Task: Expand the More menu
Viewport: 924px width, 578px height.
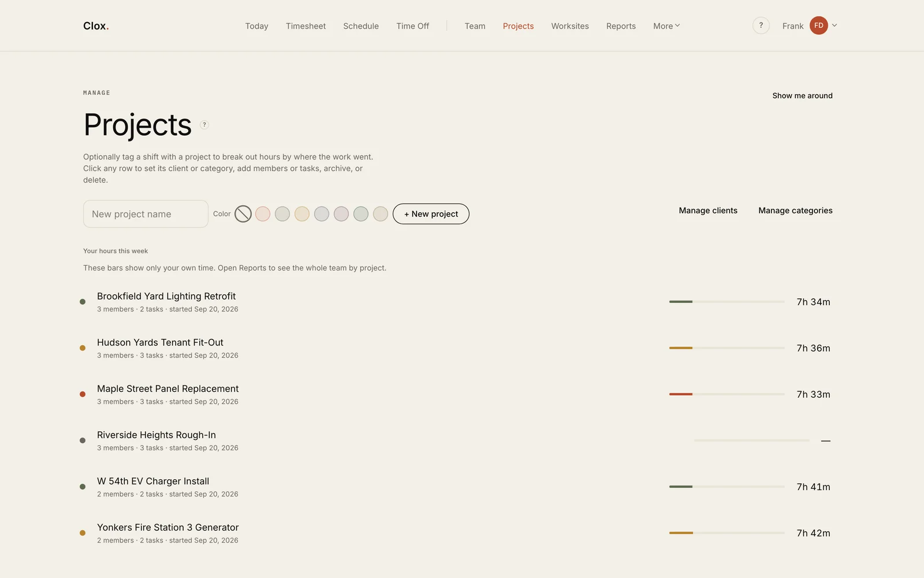Action: 666,26
